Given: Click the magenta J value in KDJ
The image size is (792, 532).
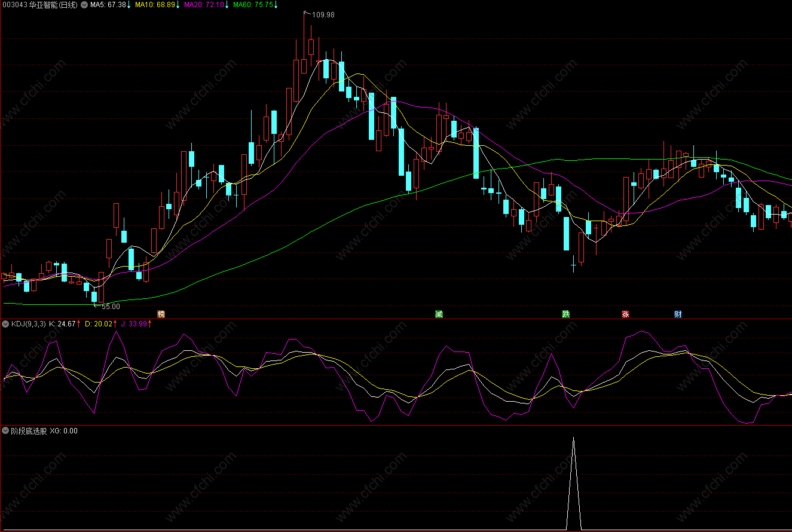Looking at the screenshot, I should [136, 324].
